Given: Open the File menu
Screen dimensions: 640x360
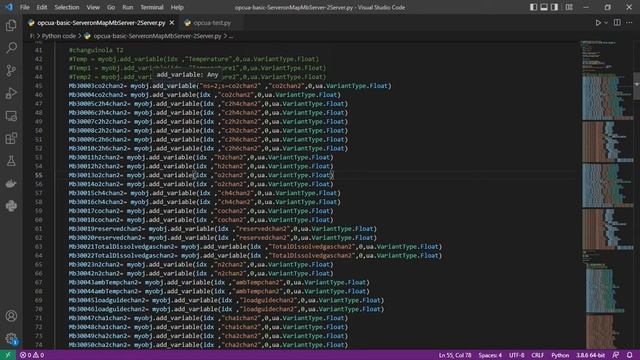Looking at the screenshot, I should pyautogui.click(x=24, y=7).
